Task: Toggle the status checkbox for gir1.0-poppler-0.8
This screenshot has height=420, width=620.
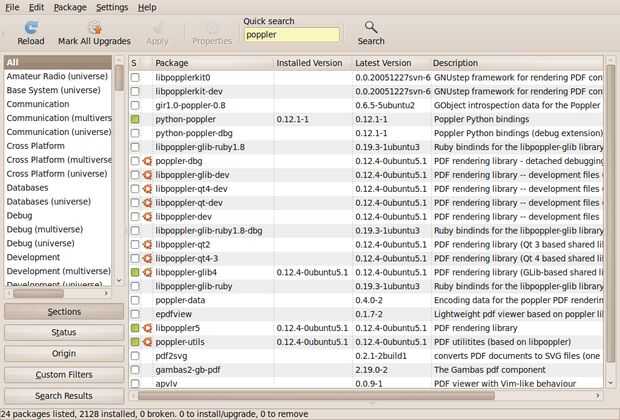Action: click(135, 105)
